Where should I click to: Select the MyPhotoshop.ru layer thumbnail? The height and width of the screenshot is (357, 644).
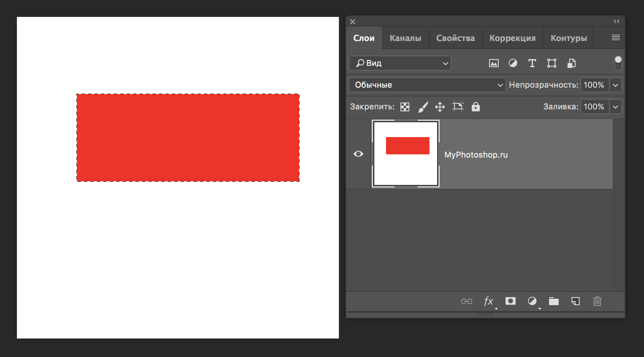tap(405, 154)
